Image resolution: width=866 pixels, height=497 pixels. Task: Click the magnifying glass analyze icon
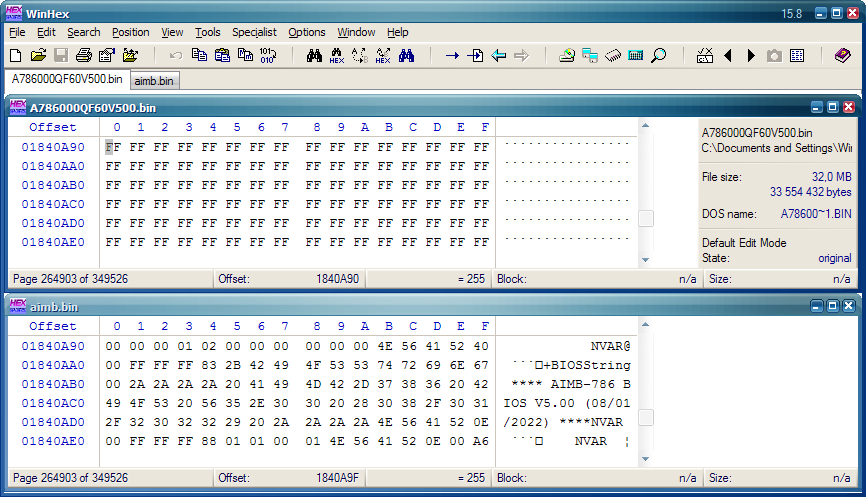pos(658,55)
